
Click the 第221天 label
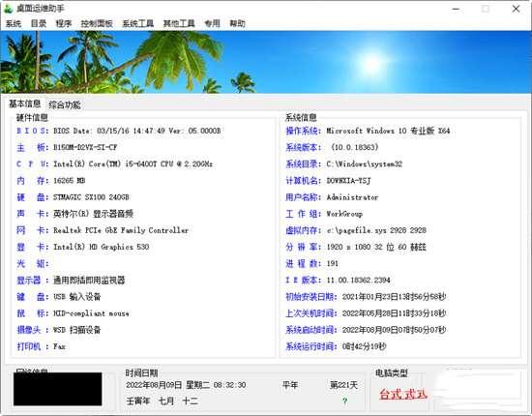[343, 385]
